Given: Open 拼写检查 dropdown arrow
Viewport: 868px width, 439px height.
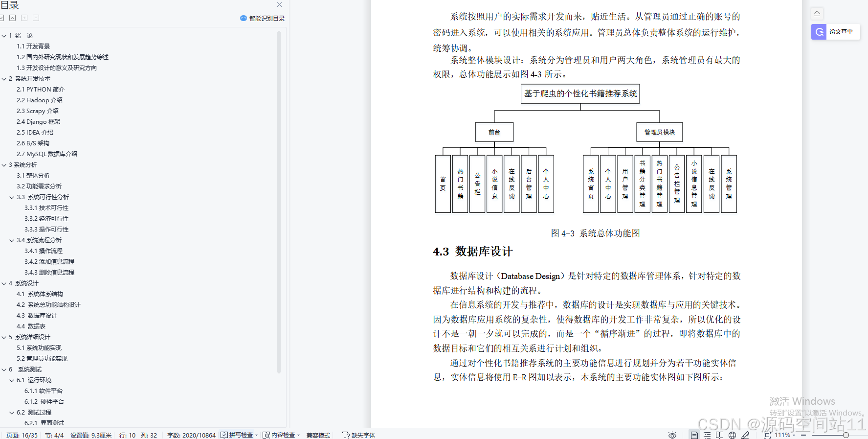Looking at the screenshot, I should point(256,435).
